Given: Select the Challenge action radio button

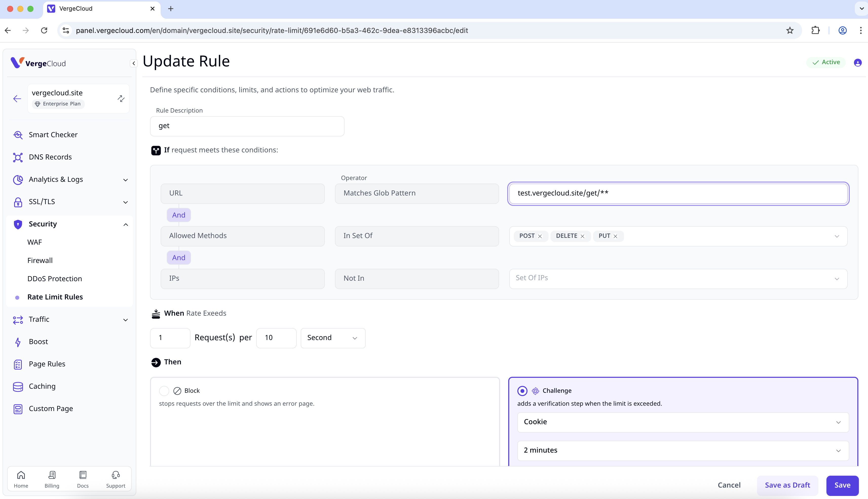Looking at the screenshot, I should click(522, 391).
